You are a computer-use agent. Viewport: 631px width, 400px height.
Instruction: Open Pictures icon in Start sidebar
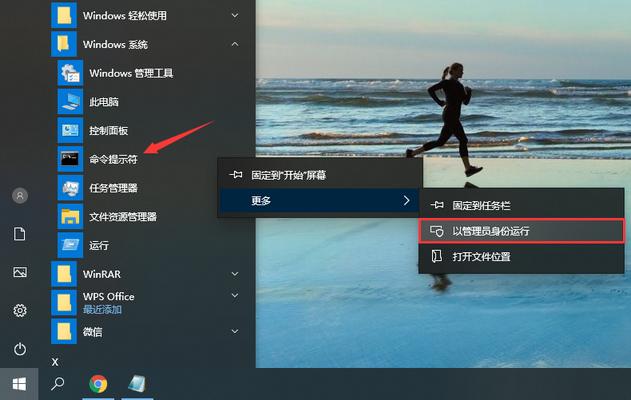click(x=20, y=272)
